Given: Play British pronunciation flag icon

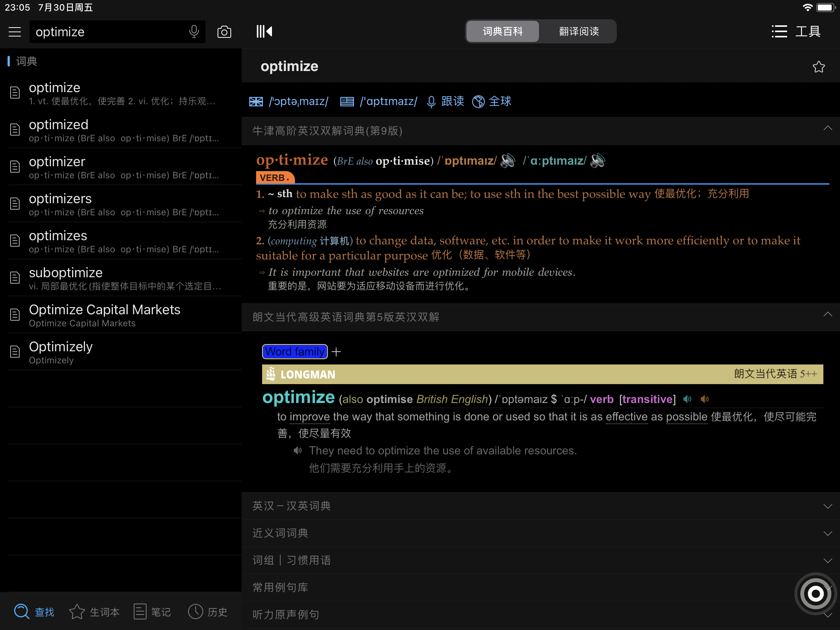Looking at the screenshot, I should click(256, 102).
